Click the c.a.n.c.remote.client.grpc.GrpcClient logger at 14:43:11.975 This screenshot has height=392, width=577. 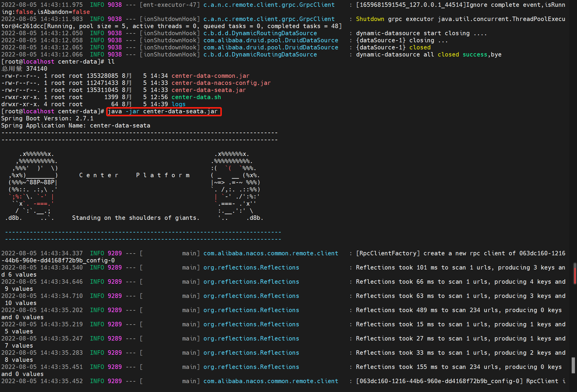tap(269, 5)
